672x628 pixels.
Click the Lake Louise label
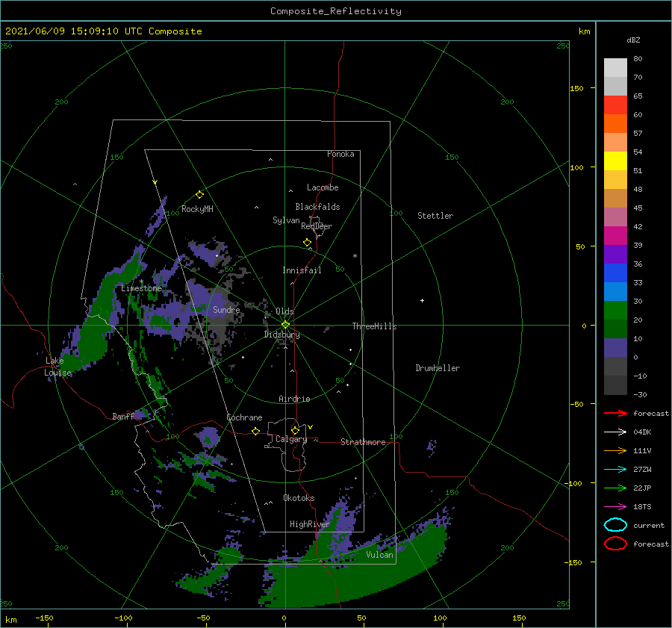[x=57, y=367]
